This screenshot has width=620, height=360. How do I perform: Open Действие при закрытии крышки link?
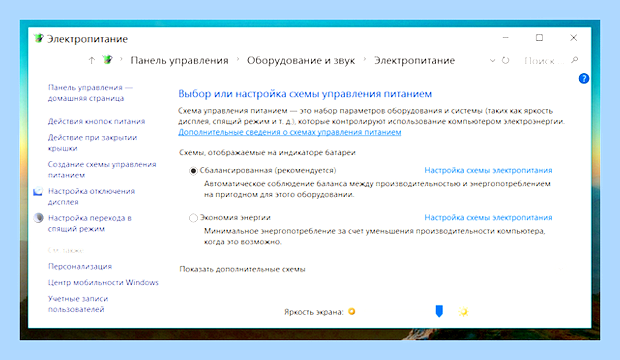click(92, 143)
